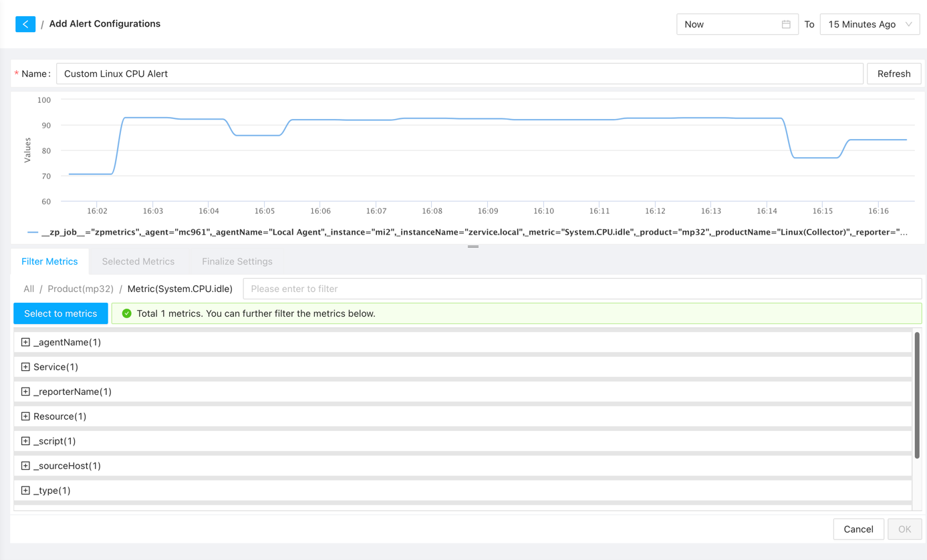
Task: Click the chart legend line marker
Action: point(33,233)
